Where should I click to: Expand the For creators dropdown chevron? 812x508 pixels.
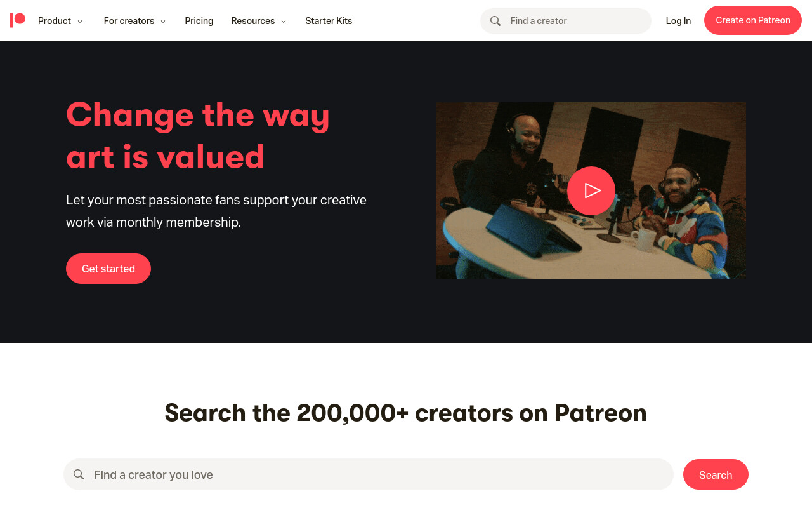click(x=163, y=22)
